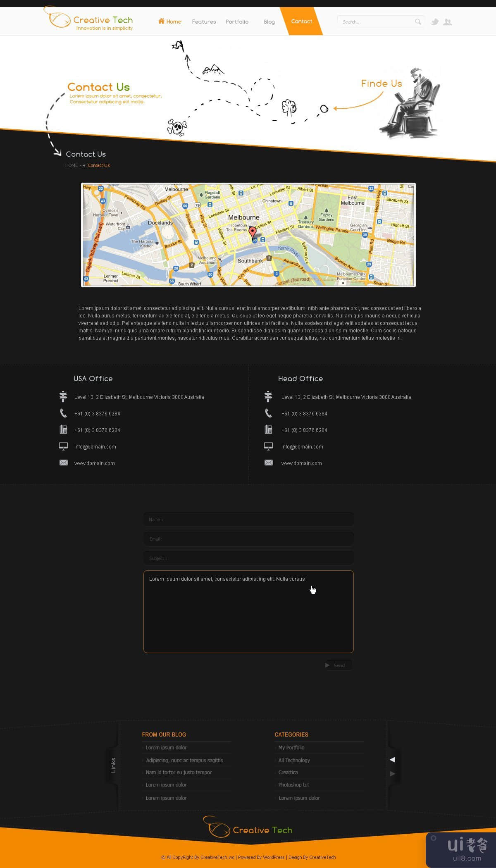Click the footer previous white arrow
Viewport: 496px width, 868px height.
pyautogui.click(x=392, y=760)
